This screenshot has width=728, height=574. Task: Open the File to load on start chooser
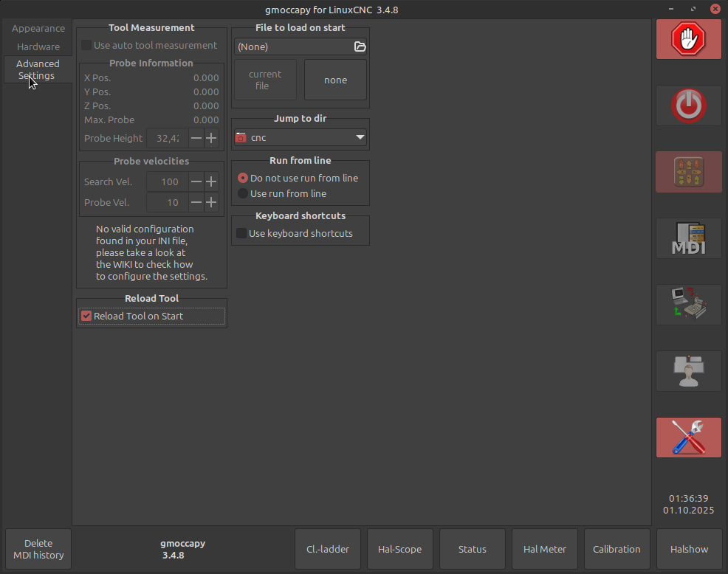point(294,46)
